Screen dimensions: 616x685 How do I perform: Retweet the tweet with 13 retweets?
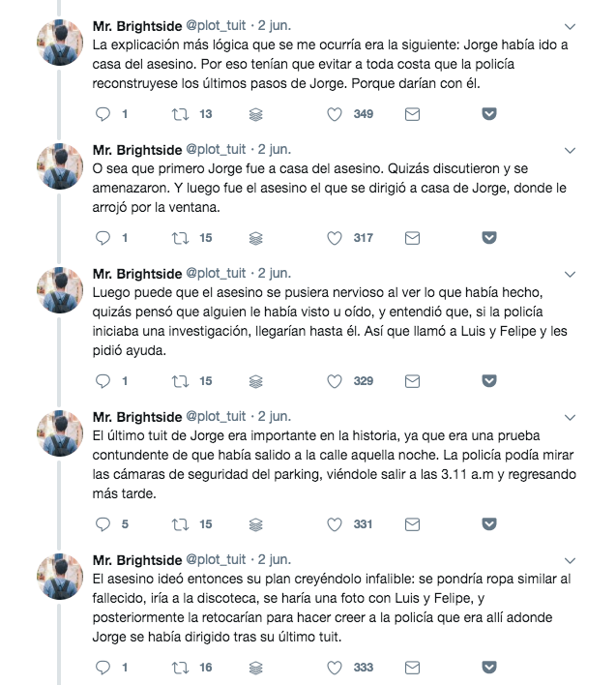[x=180, y=114]
